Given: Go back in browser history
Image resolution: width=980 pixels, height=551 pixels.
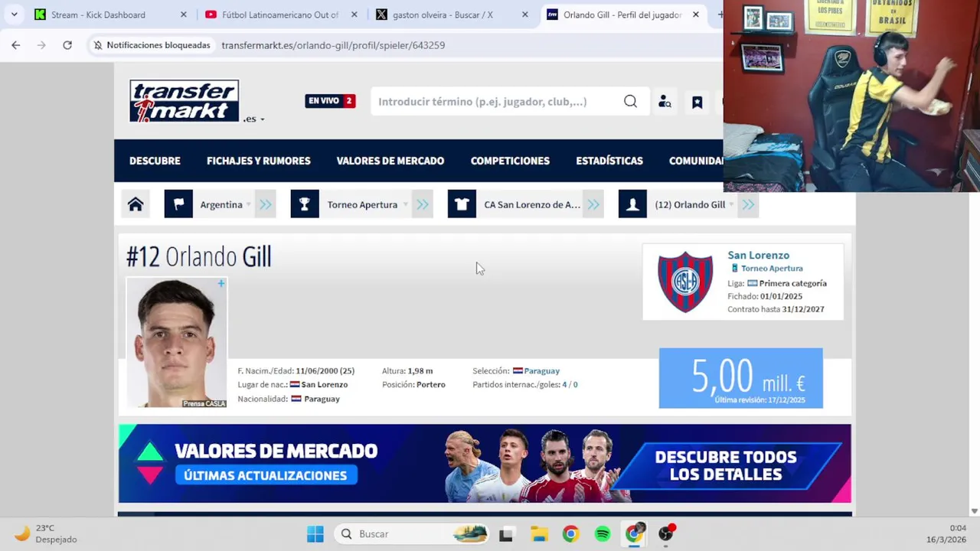Looking at the screenshot, I should point(16,45).
